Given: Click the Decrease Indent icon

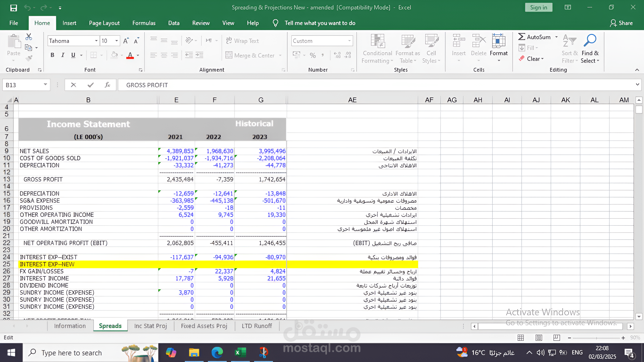Looking at the screenshot, I should 189,55.
